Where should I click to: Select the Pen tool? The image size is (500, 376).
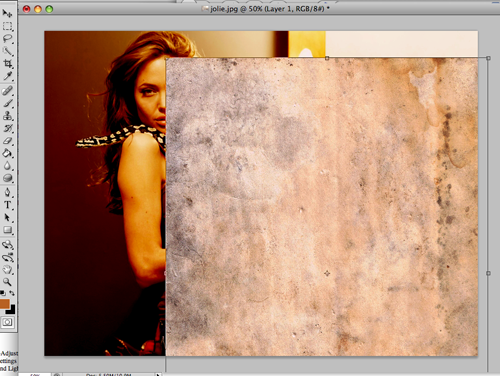coord(7,192)
